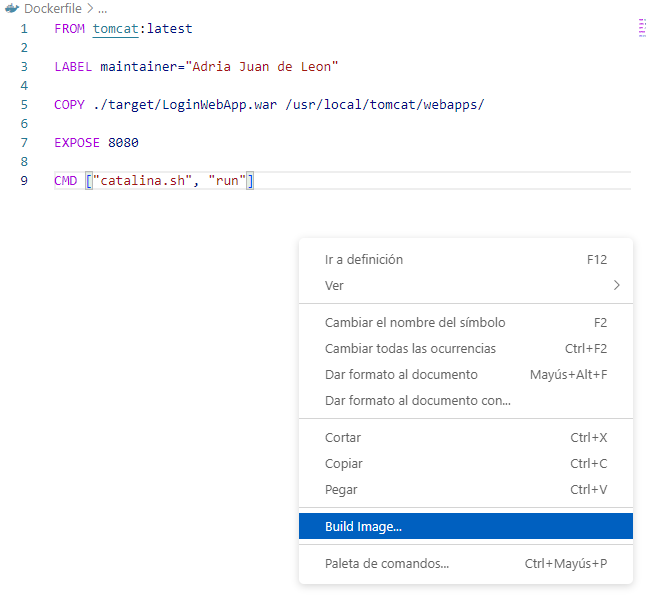Choose 'Cambiar el nombre del símbolo'
The image size is (646, 596).
466,323
